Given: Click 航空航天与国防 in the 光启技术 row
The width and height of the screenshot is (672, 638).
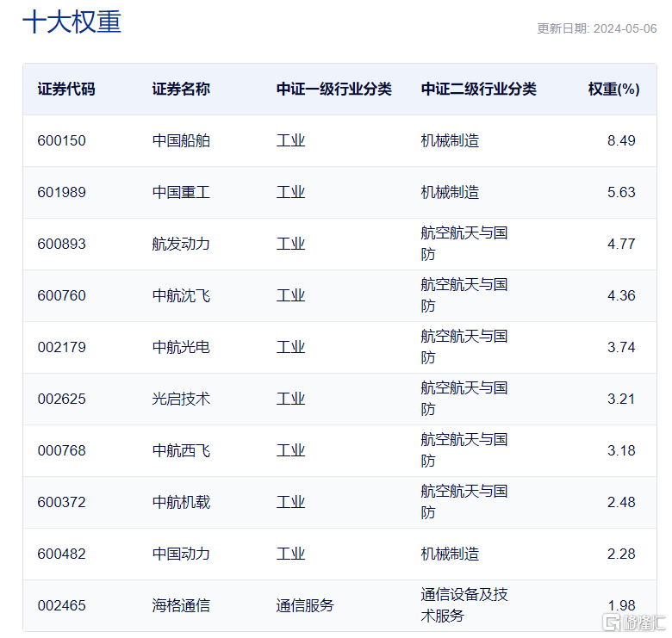Looking at the screenshot, I should pos(464,399).
